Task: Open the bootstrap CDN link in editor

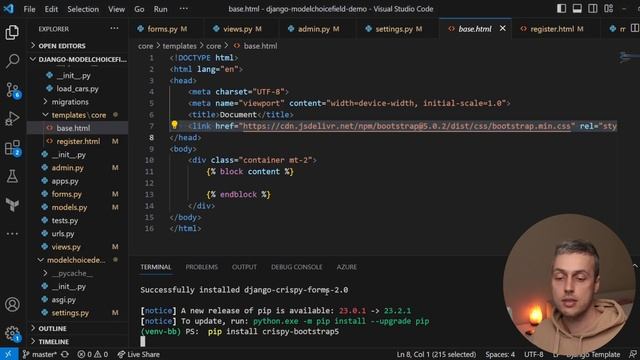Action: pos(407,126)
